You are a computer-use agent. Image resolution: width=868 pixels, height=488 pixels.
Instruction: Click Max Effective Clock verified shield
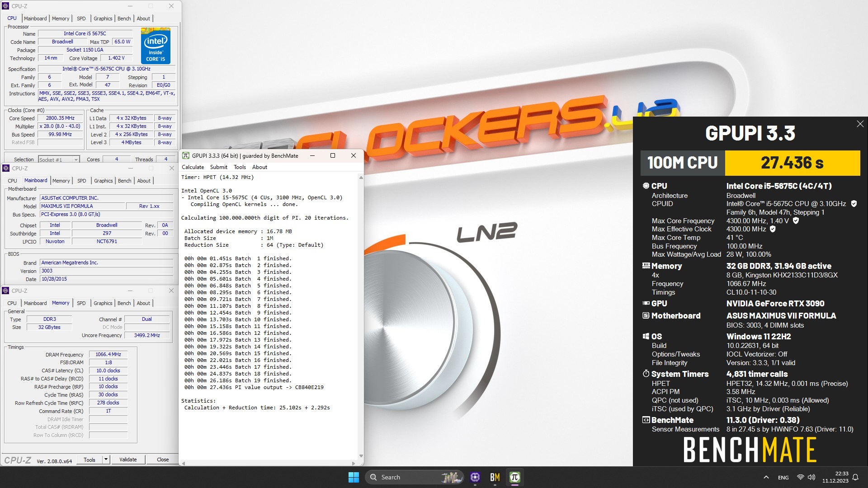[773, 229]
